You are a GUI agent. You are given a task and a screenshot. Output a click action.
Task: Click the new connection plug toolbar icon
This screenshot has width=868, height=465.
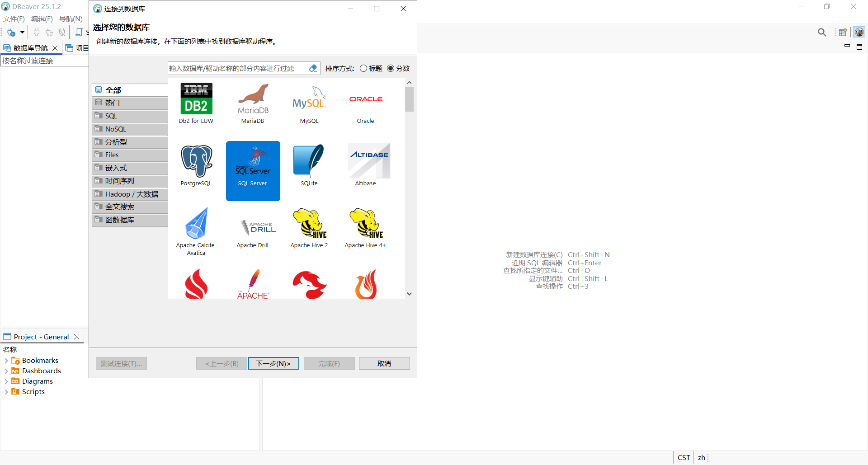click(x=11, y=32)
